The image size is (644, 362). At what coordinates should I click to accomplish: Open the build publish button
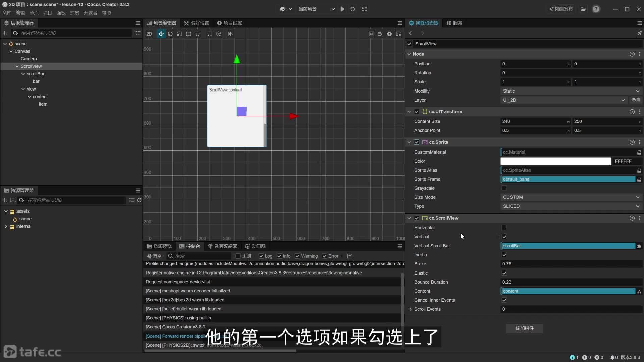(561, 9)
